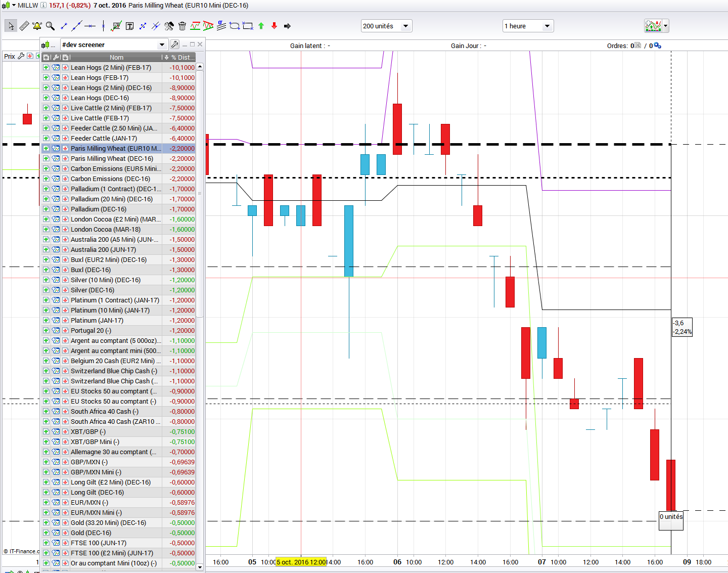Click the cancelled orders icon beside Ordres
The image size is (728, 573).
pos(638,46)
